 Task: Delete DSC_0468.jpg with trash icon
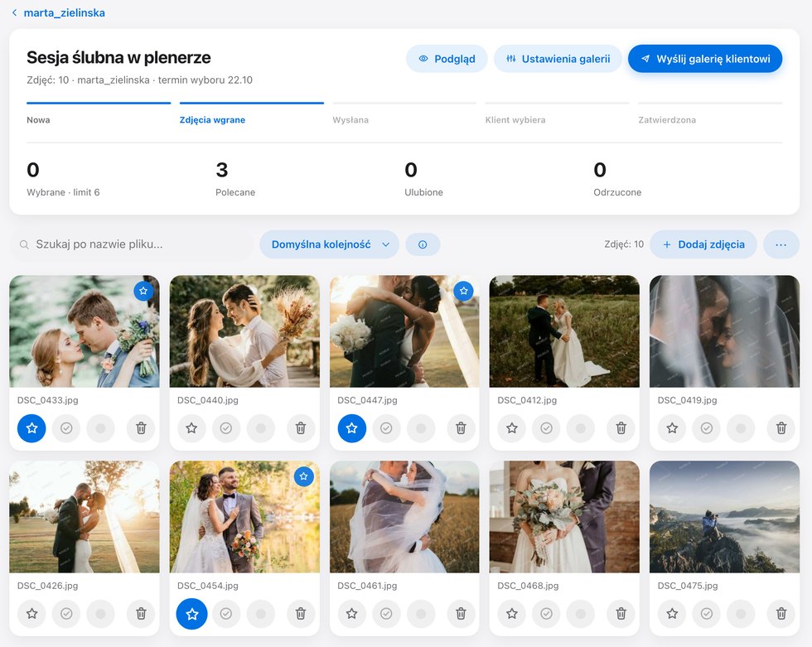621,613
